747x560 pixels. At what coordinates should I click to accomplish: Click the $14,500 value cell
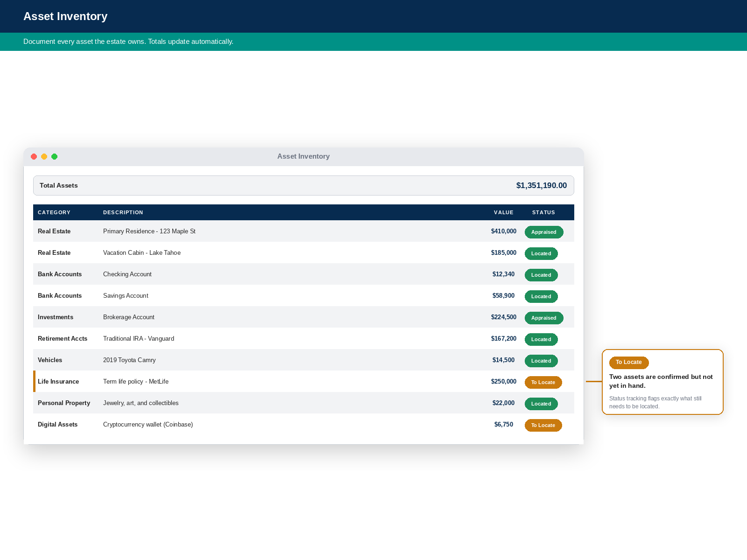(504, 360)
